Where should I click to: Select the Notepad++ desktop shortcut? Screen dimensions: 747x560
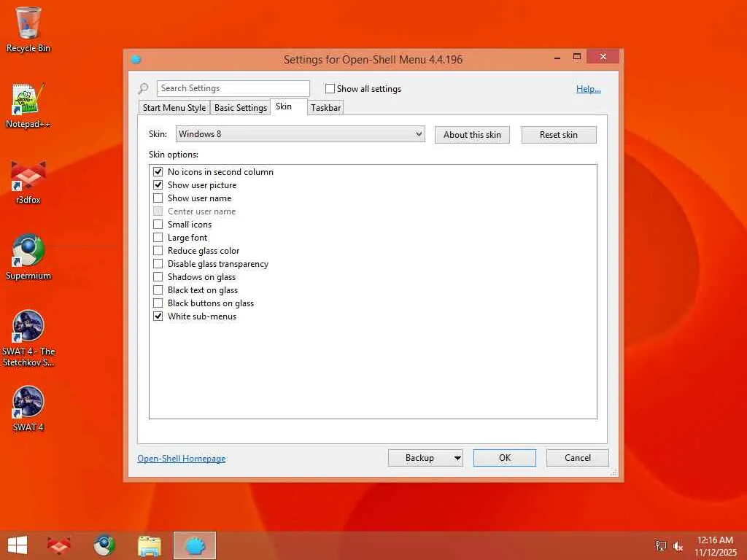28,106
